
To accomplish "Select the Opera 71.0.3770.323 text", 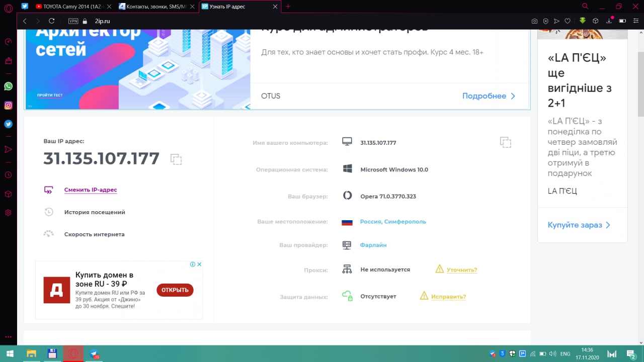I will (388, 197).
